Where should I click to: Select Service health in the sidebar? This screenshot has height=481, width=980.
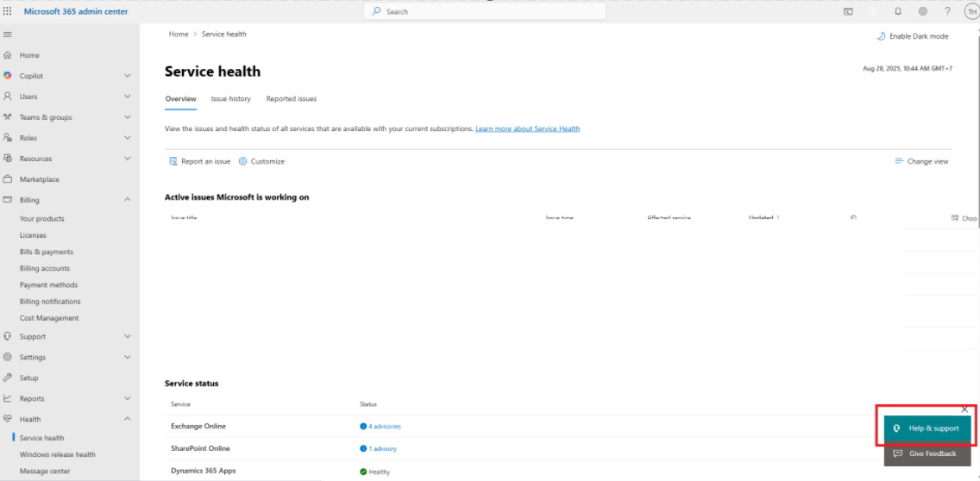[x=42, y=438]
